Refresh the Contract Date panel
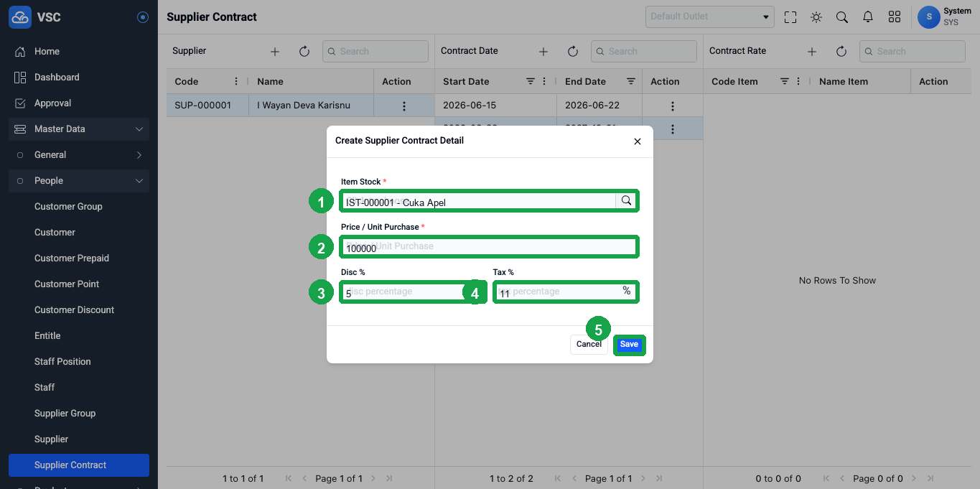This screenshot has height=489, width=980. click(572, 52)
